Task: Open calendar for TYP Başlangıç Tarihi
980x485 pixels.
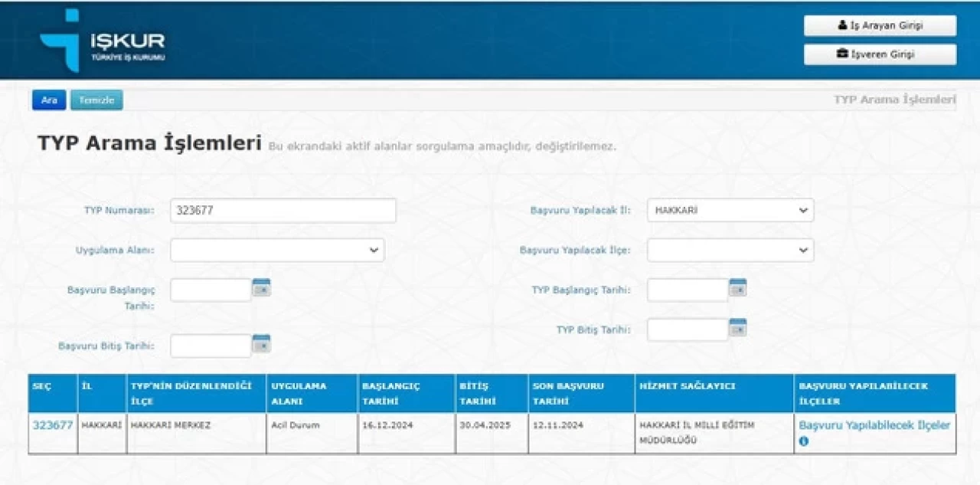Action: 737,288
